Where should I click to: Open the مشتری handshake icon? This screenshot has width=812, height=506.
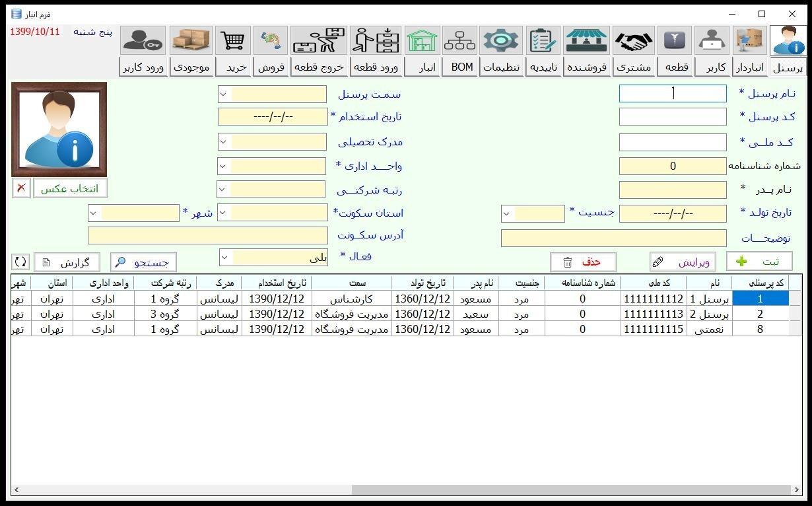click(x=634, y=41)
